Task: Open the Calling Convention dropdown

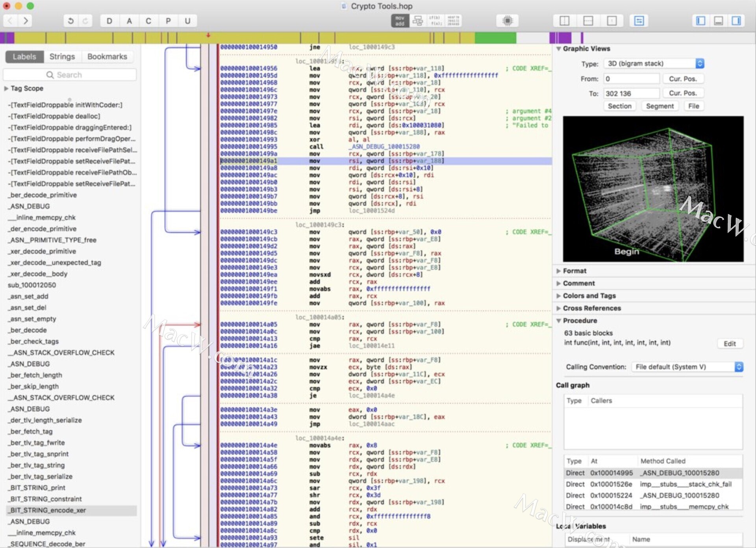Action: pos(687,367)
